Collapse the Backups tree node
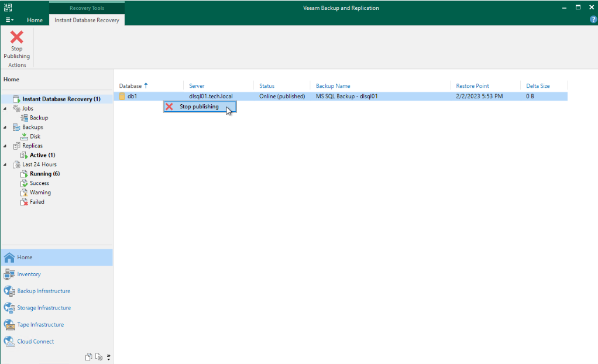The height and width of the screenshot is (364, 598). (x=5, y=127)
